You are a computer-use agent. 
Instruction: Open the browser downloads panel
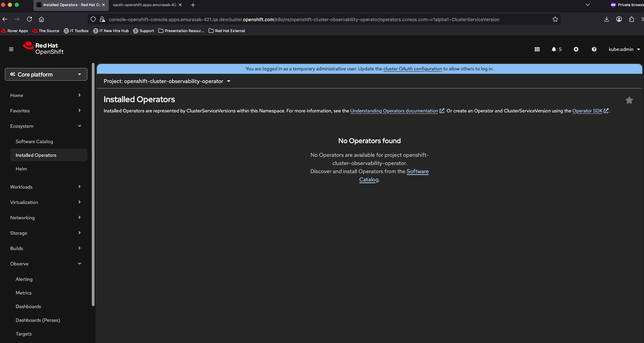tap(606, 19)
